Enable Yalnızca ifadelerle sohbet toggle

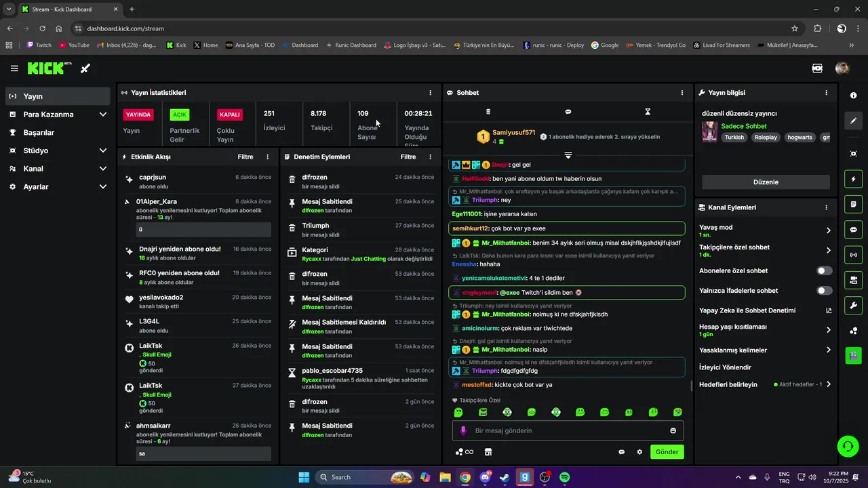(x=824, y=291)
